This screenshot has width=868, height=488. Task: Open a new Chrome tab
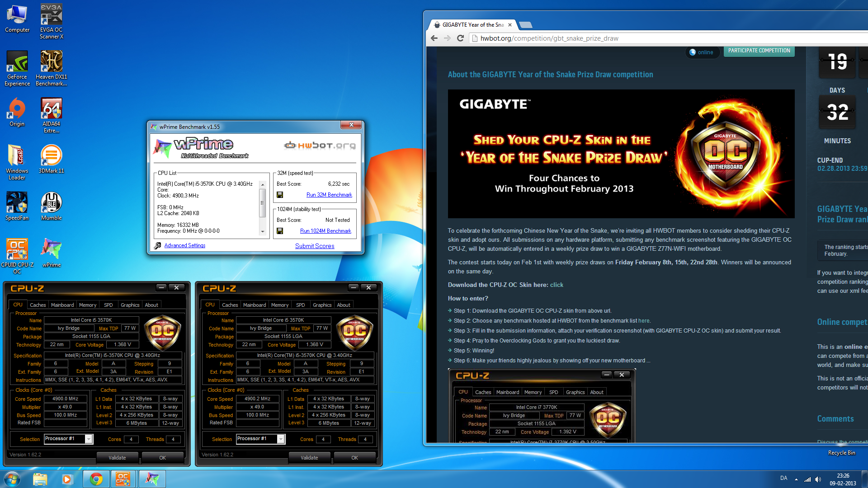pos(526,25)
